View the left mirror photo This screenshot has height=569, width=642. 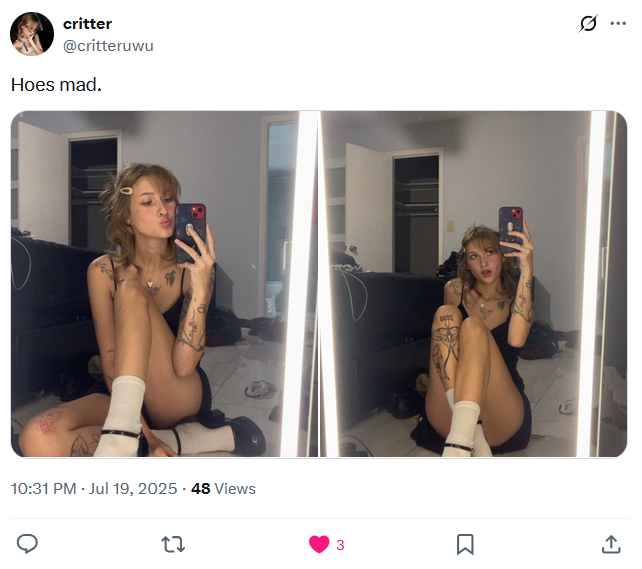(x=164, y=284)
